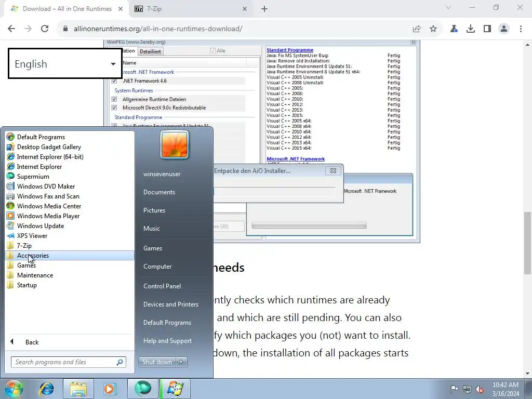Open Devices and Printers
This screenshot has width=532, height=399.
[x=170, y=304]
